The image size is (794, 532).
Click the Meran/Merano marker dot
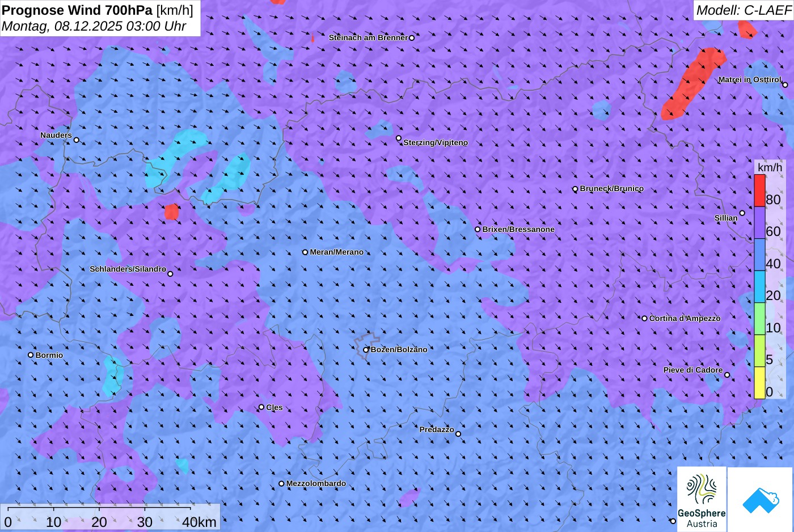point(305,252)
